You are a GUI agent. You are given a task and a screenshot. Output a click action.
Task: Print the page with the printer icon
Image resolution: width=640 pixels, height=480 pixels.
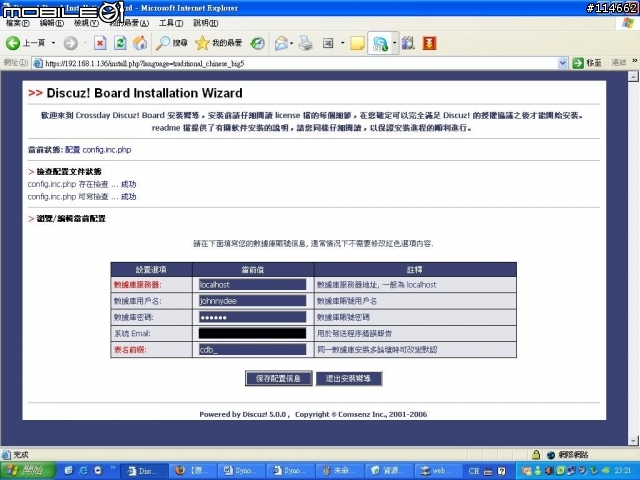coord(305,43)
